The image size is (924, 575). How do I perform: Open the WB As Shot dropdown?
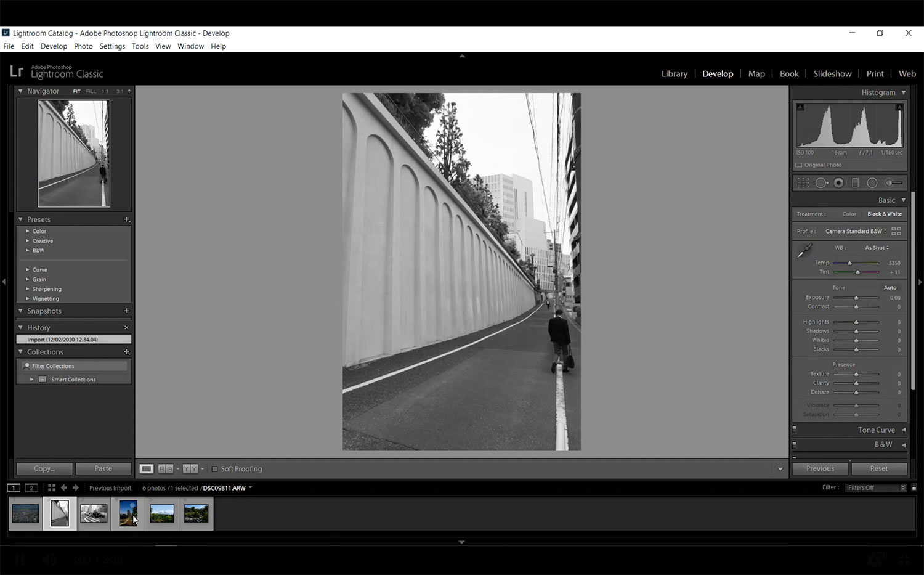(x=876, y=248)
